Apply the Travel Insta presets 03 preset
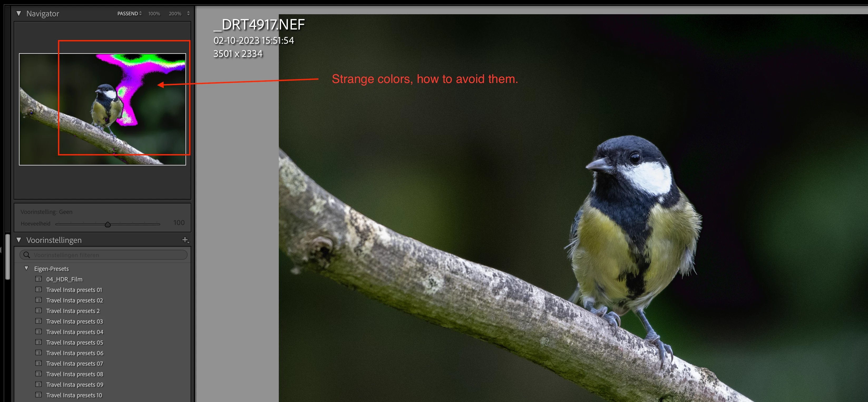This screenshot has width=868, height=402. tap(75, 321)
